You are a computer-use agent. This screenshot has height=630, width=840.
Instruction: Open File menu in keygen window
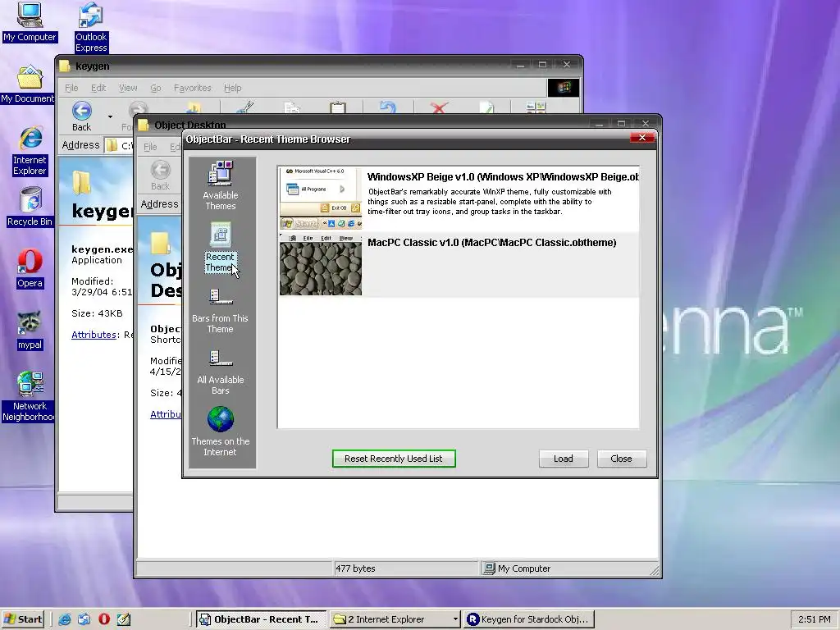71,88
